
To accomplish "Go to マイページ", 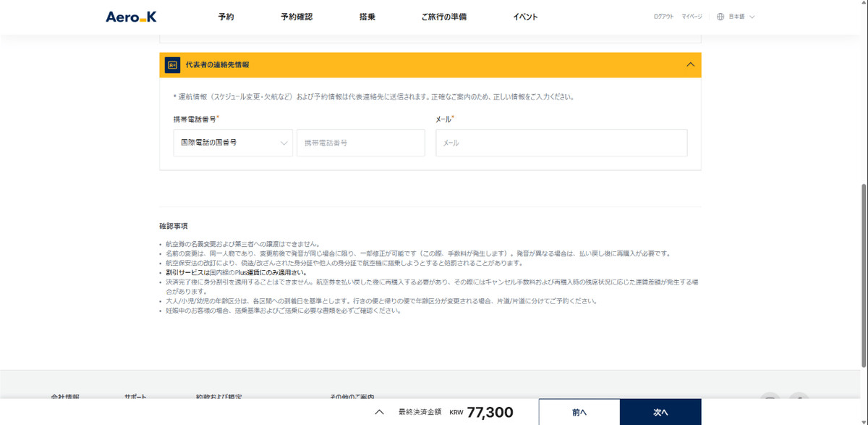I will pyautogui.click(x=692, y=17).
